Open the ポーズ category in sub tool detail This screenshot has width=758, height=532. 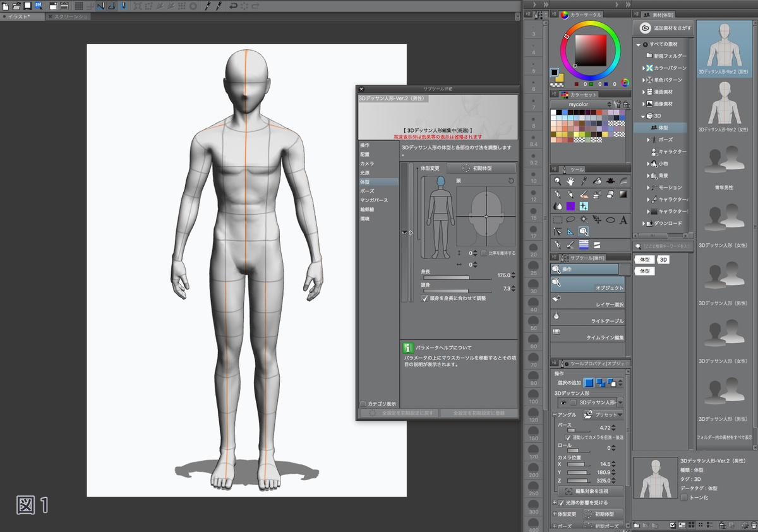coord(378,191)
